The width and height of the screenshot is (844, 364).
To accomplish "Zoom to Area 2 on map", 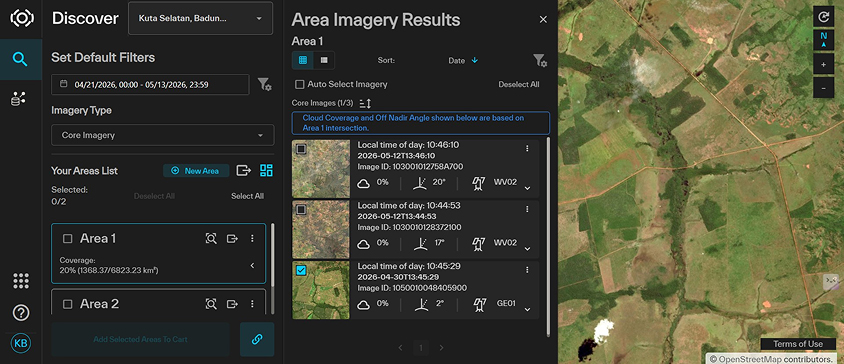I will click(211, 304).
